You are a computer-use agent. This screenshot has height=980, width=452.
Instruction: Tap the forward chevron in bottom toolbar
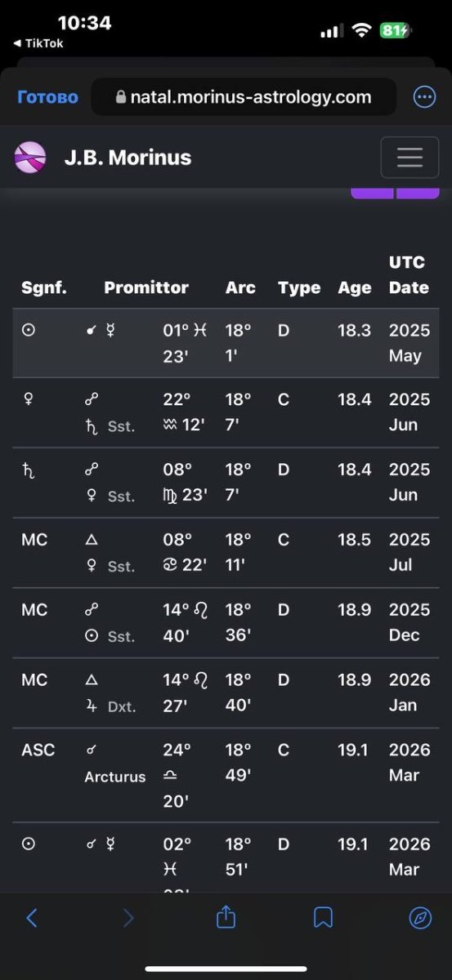point(128,918)
